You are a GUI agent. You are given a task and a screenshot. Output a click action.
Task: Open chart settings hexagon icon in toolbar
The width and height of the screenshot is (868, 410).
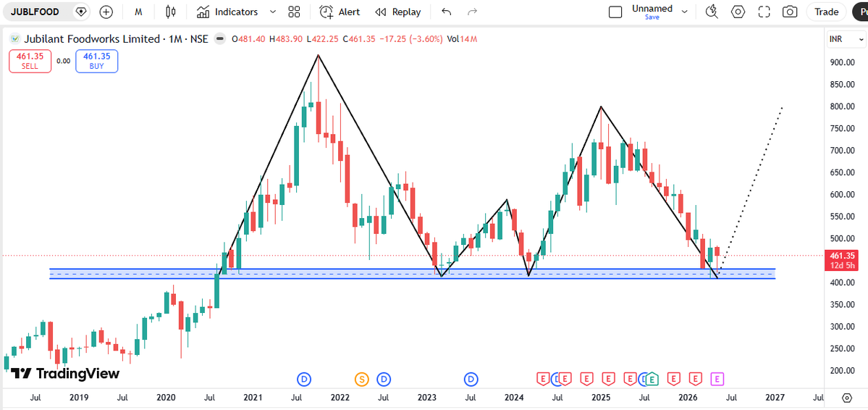point(738,12)
